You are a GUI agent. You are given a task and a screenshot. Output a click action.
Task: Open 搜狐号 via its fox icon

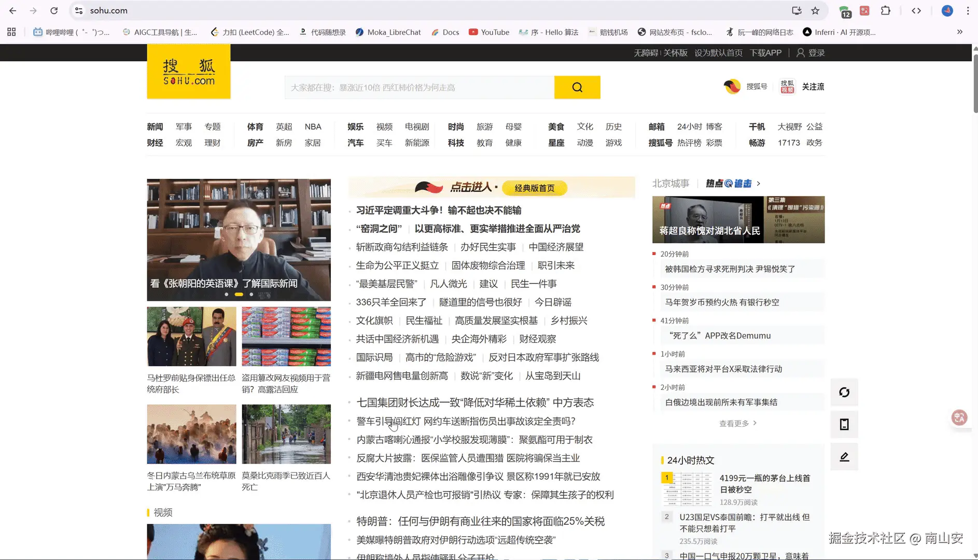coord(732,87)
